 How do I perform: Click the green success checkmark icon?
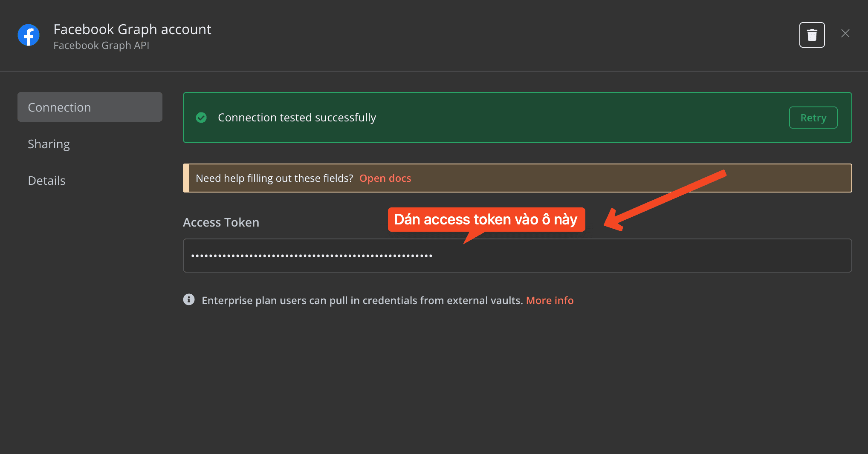point(201,118)
